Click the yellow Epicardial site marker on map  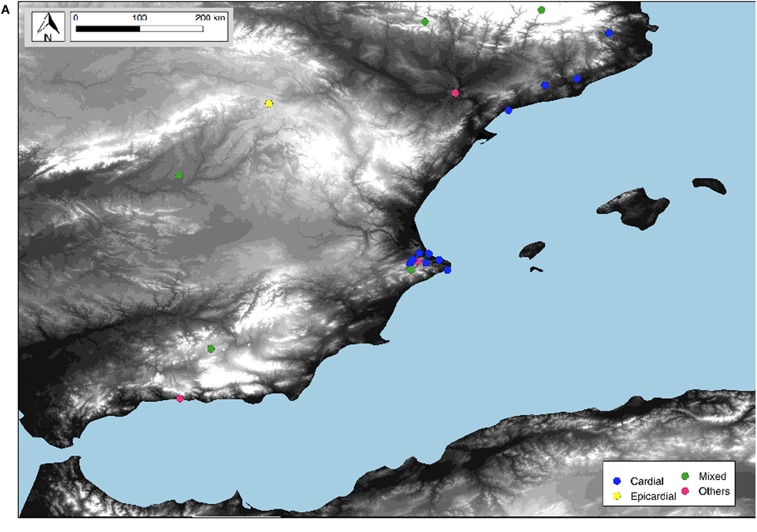(269, 103)
